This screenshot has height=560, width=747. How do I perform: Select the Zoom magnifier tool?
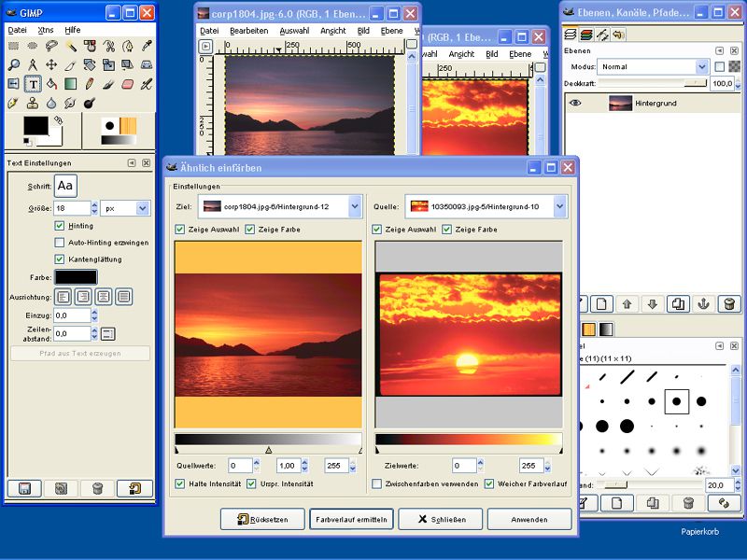coord(14,64)
